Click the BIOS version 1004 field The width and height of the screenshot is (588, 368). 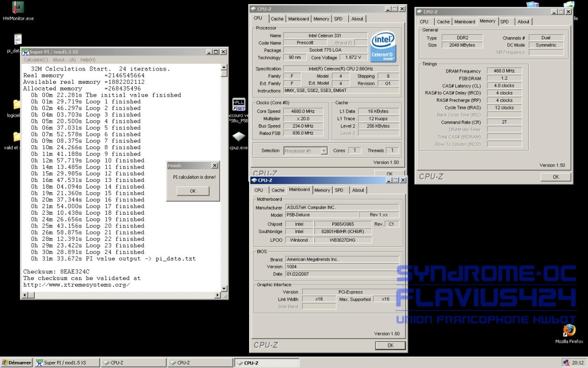click(342, 267)
